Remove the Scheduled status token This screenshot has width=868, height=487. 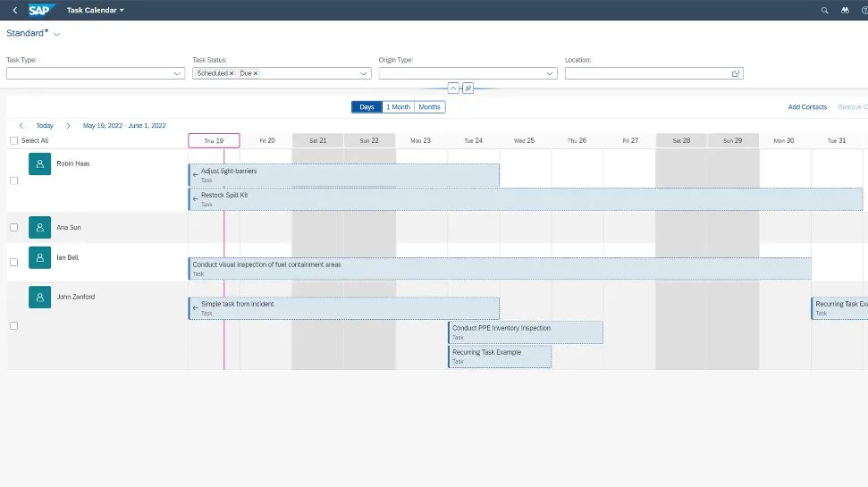[x=232, y=73]
